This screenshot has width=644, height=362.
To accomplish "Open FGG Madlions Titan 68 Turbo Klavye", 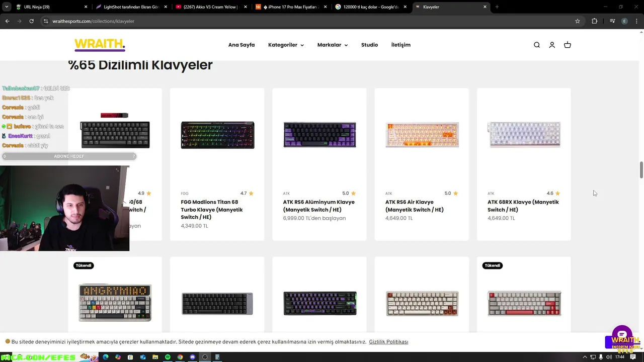I will tap(211, 210).
